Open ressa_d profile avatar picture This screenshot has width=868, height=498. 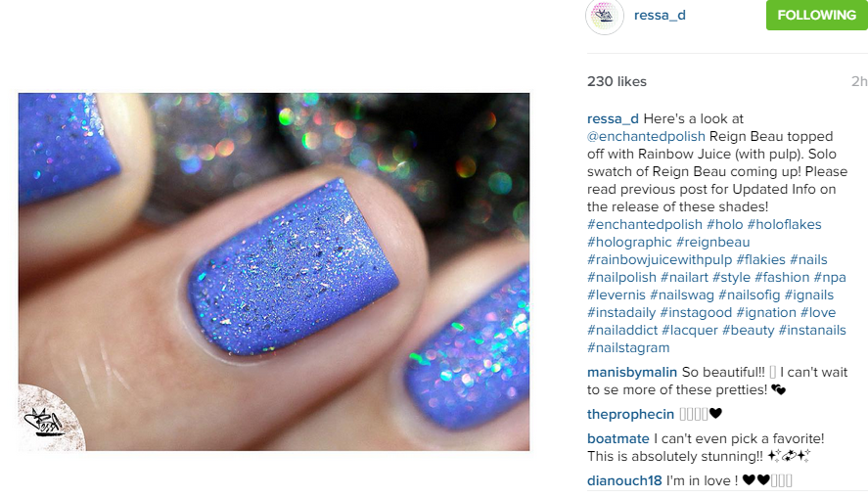(x=605, y=16)
